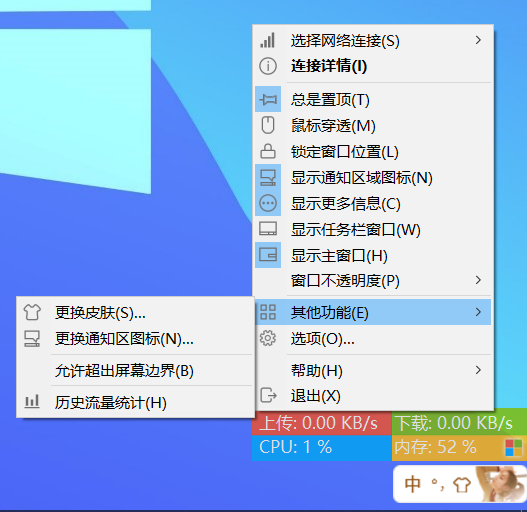
Task: Click the avatar picture on the IME bar
Action: [x=500, y=484]
